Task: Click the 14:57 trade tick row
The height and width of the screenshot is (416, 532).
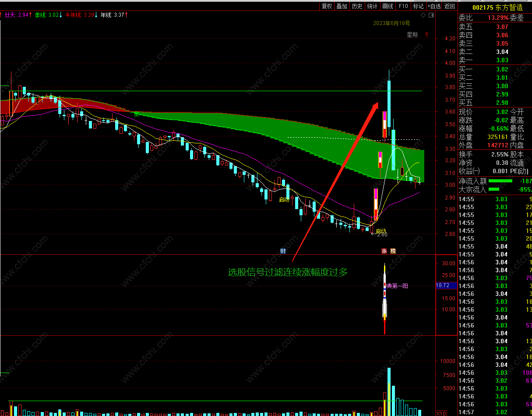Action: click(495, 412)
